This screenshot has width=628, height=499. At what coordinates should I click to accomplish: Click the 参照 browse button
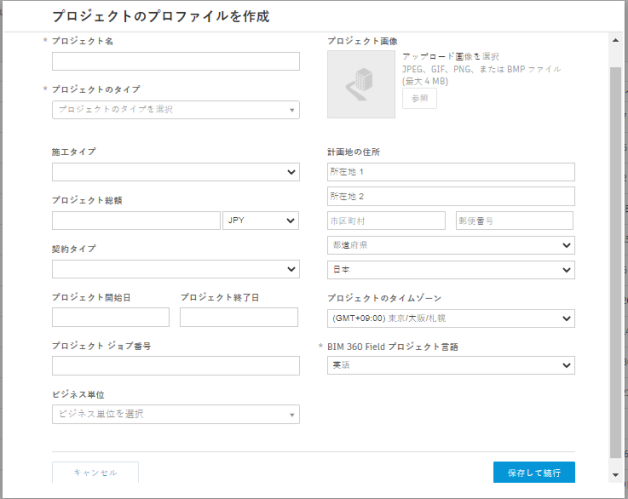pos(418,98)
